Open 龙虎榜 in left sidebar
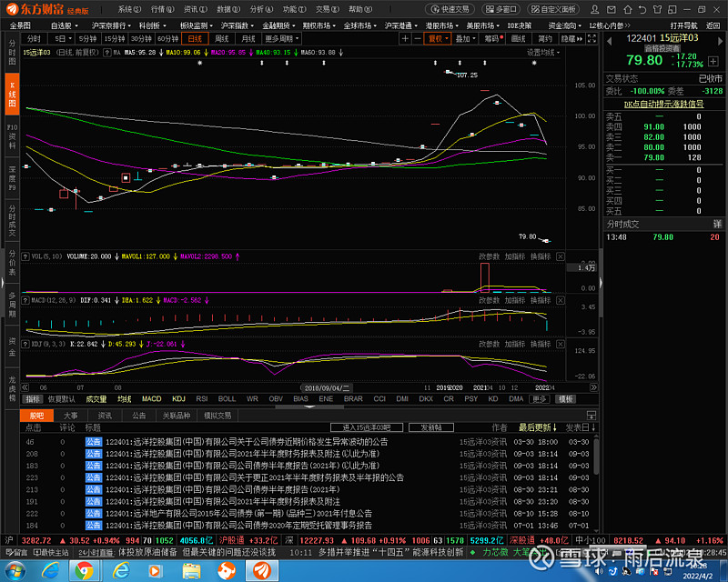Screen dimensions: 728x582 pyautogui.click(x=12, y=388)
